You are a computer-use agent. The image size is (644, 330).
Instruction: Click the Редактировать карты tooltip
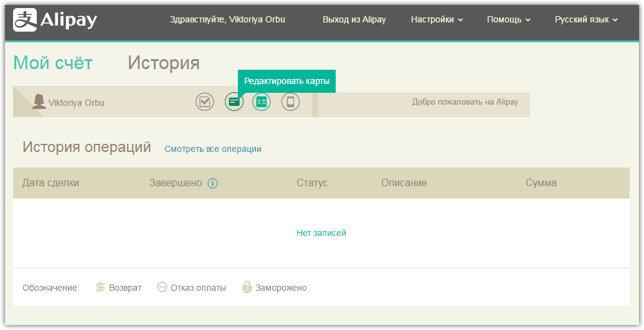pyautogui.click(x=286, y=82)
